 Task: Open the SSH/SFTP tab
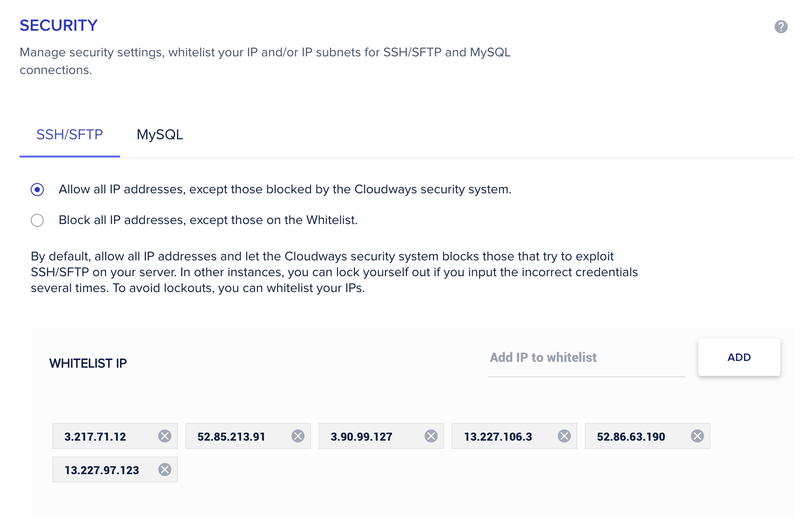tap(70, 135)
